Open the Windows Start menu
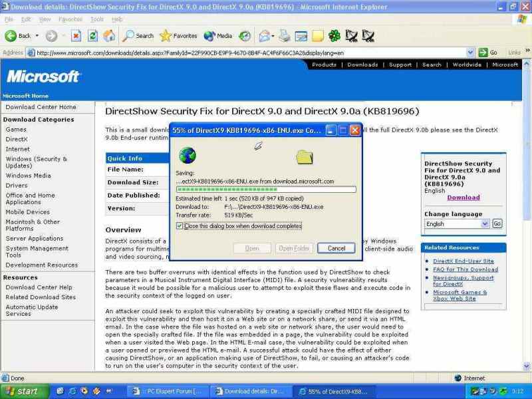This screenshot has width=532, height=399. (21, 391)
